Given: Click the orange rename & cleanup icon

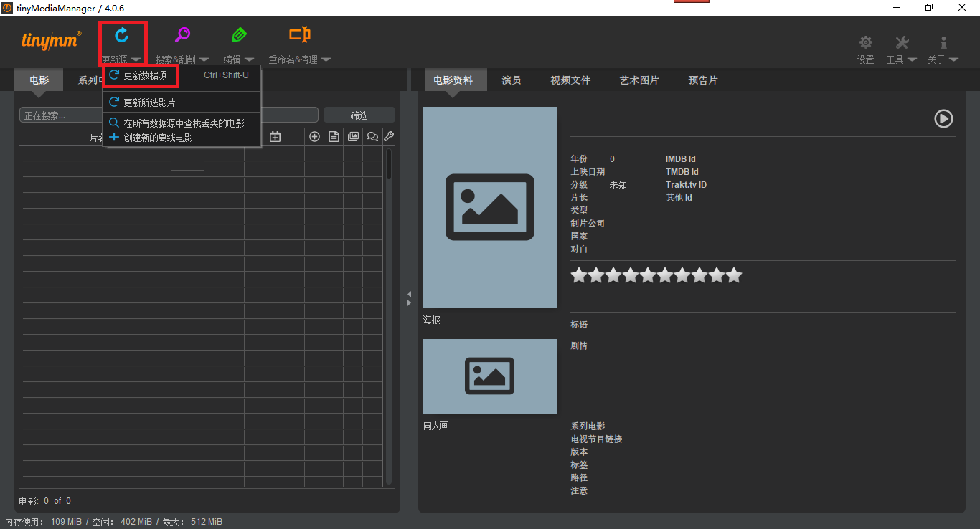Looking at the screenshot, I should [x=300, y=34].
